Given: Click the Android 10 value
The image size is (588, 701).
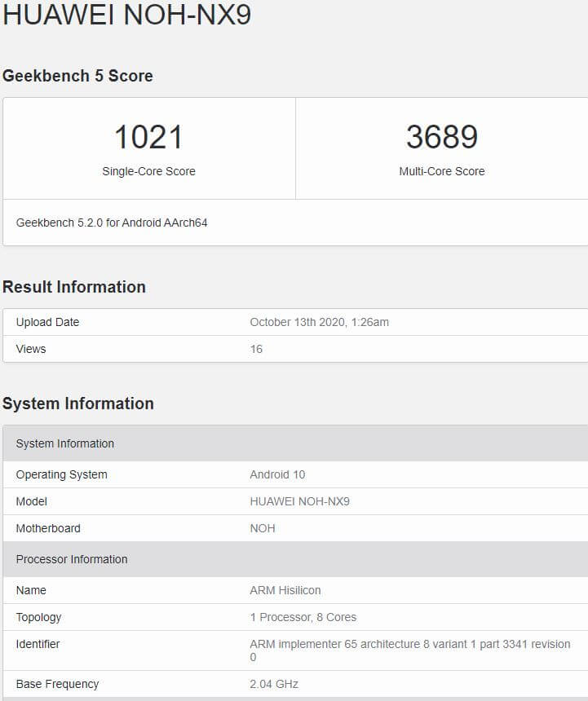Looking at the screenshot, I should (277, 474).
